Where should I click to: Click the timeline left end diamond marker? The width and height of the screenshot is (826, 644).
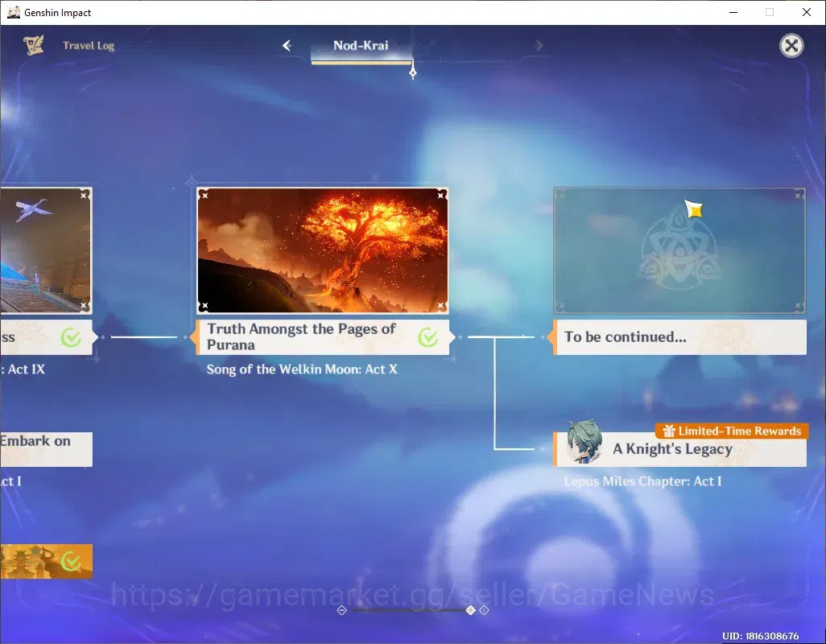click(342, 610)
